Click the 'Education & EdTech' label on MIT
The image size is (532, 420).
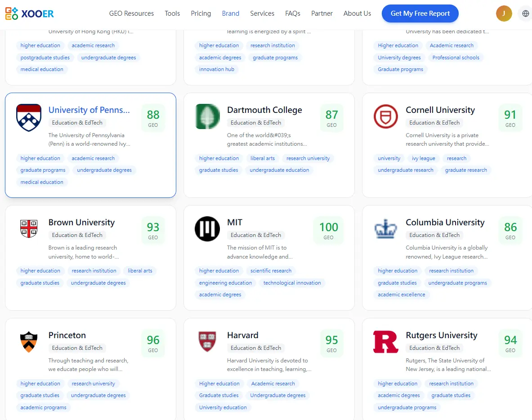(255, 235)
